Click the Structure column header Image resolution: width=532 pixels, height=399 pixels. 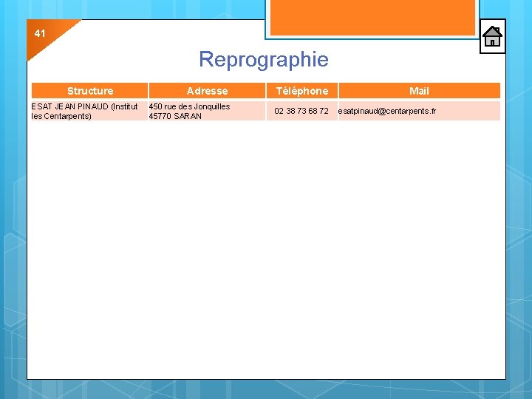pos(90,91)
